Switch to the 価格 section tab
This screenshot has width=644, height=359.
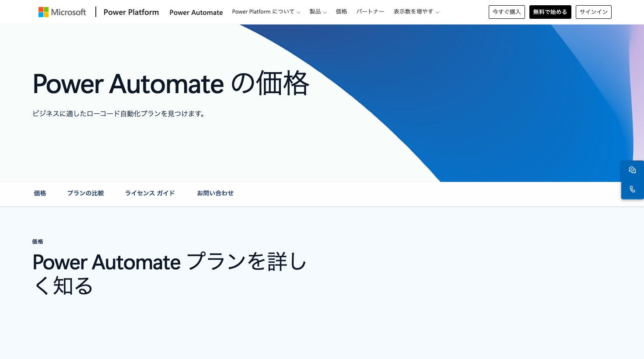point(40,193)
